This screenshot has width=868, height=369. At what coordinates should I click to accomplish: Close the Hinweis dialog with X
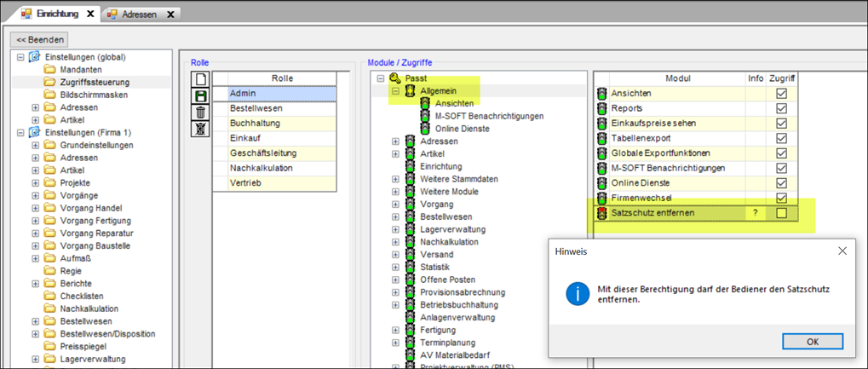[x=842, y=251]
